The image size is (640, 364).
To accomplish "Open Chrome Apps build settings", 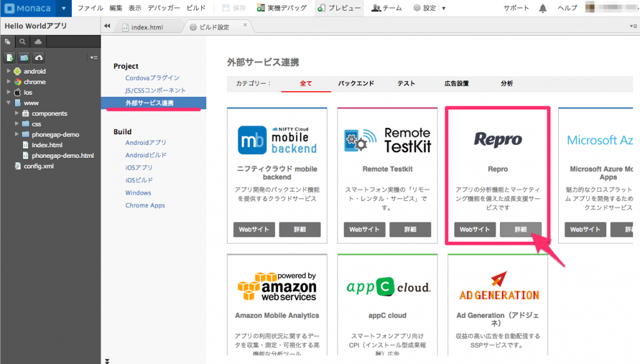I will pos(145,205).
